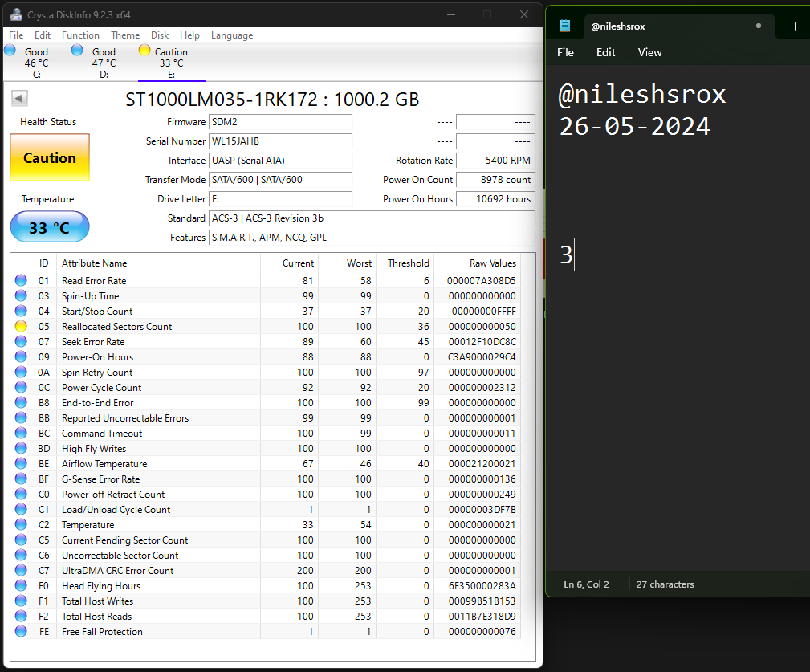Viewport: 810px width, 672px height.
Task: Select the Good disk D: status icon
Action: [77, 51]
